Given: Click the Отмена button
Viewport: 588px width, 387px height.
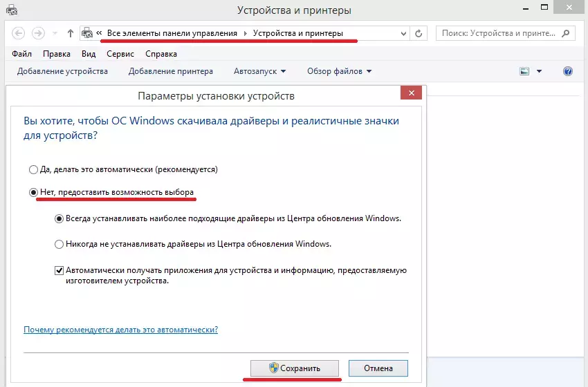Looking at the screenshot, I should coord(378,368).
